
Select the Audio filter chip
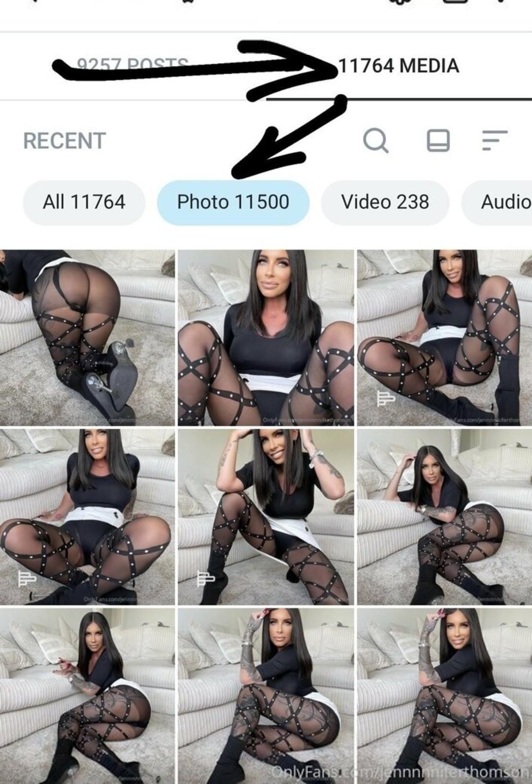click(498, 202)
